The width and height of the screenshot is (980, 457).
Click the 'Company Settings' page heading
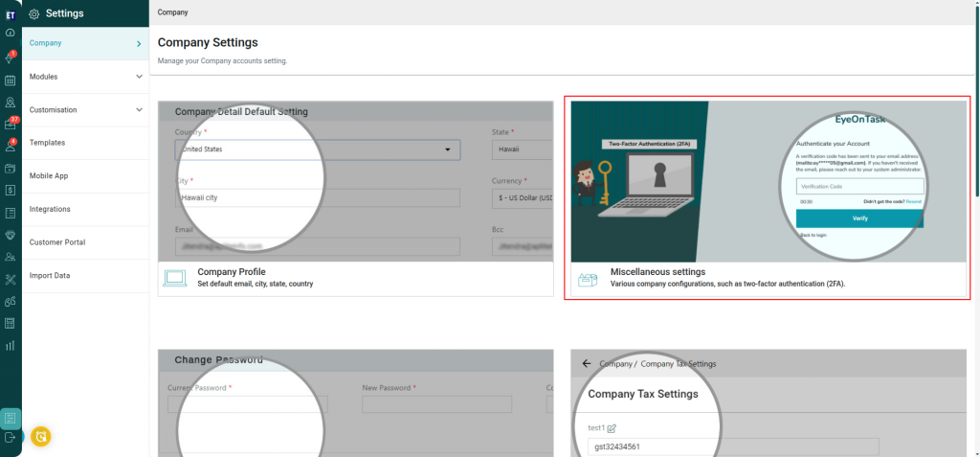[208, 42]
